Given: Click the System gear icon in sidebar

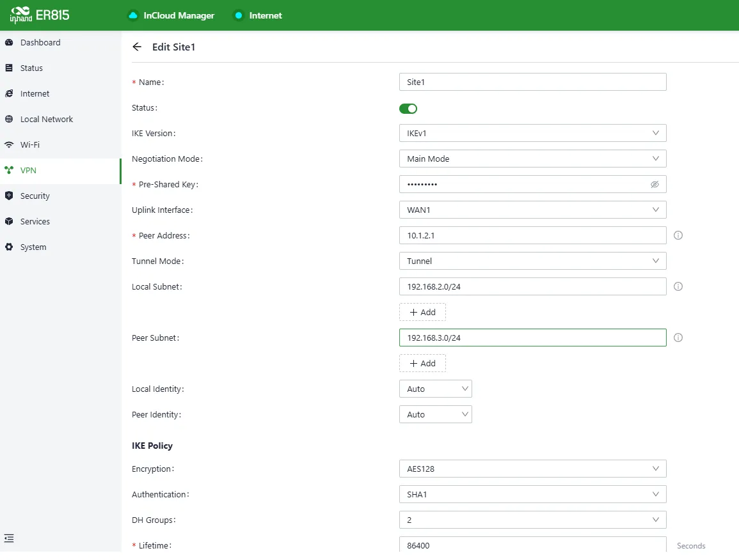Looking at the screenshot, I should pos(9,247).
